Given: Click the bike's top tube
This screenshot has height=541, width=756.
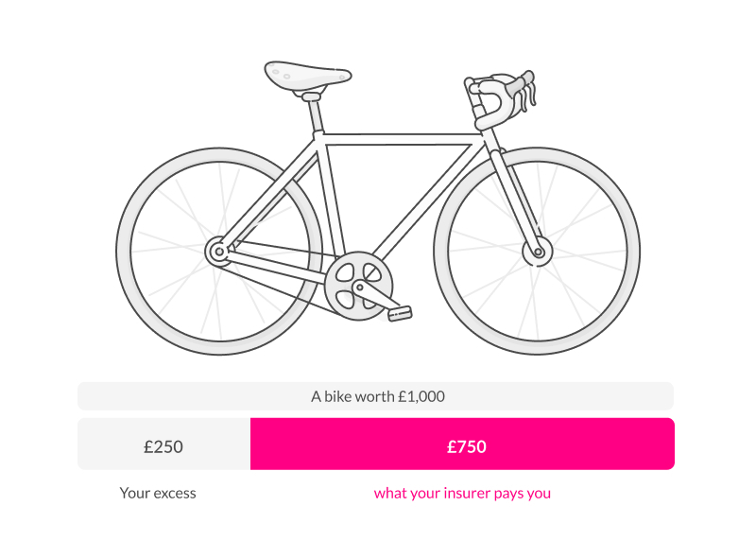Looking at the screenshot, I should click(x=402, y=138).
